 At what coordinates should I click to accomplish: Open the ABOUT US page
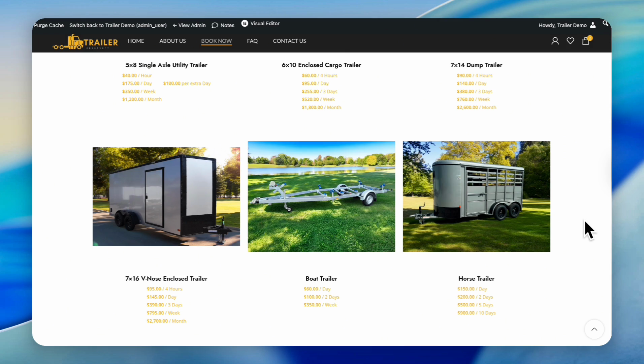coord(172,41)
